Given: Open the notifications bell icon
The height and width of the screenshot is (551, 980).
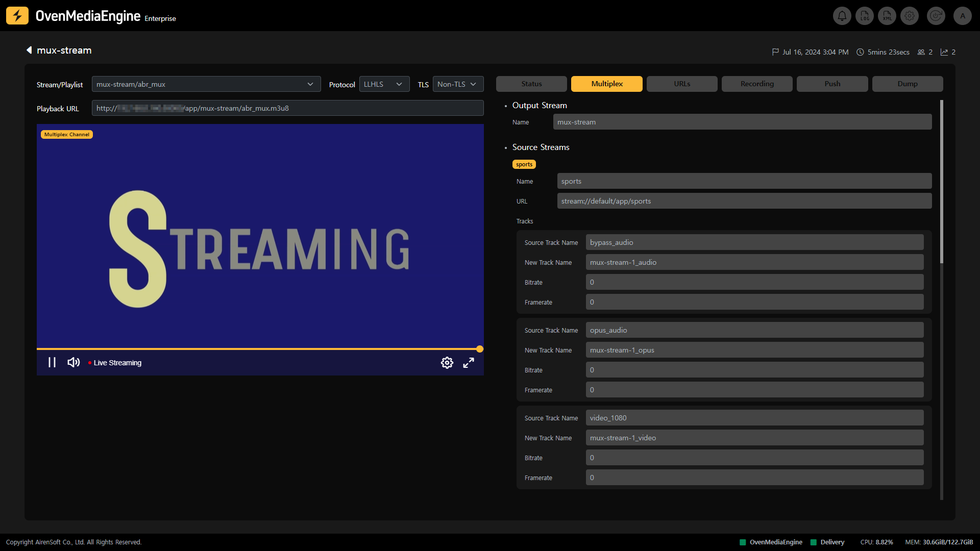Looking at the screenshot, I should 842,16.
